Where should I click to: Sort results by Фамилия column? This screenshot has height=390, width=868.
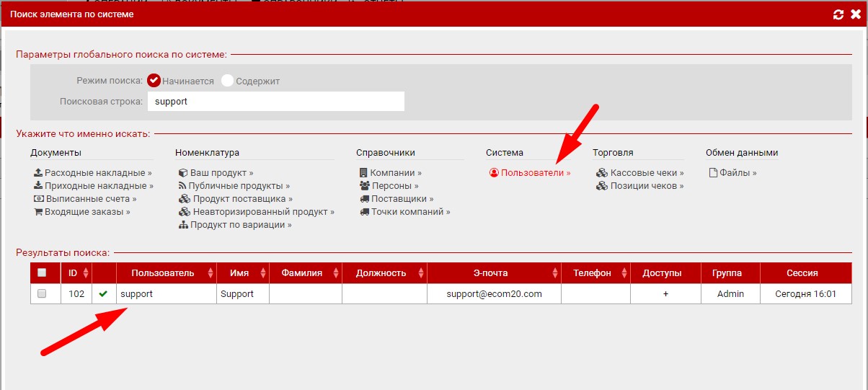coord(335,273)
